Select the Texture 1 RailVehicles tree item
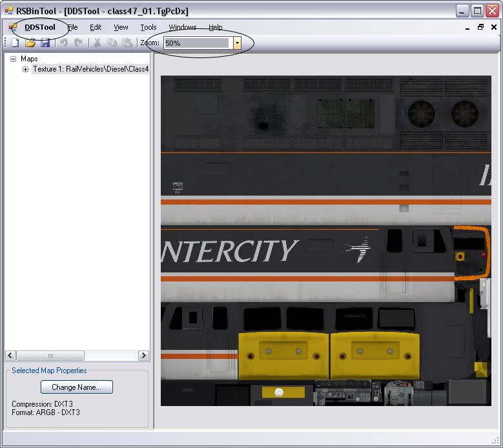 click(90, 69)
